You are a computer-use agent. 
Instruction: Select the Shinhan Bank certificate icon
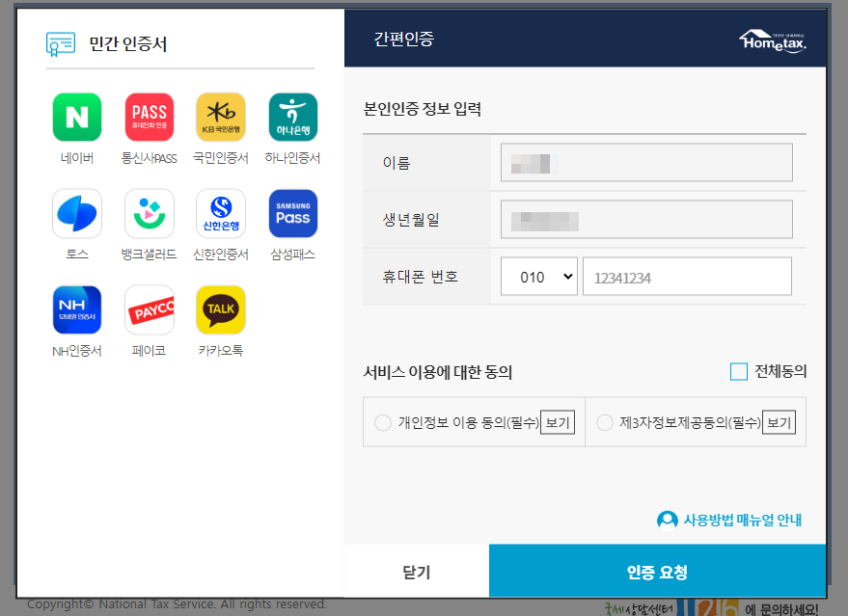(221, 213)
